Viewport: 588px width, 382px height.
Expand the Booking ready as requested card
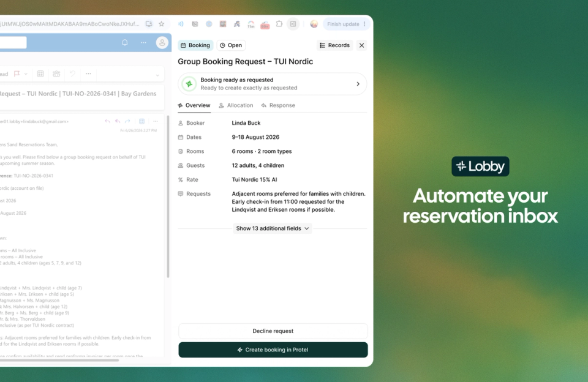click(x=272, y=84)
